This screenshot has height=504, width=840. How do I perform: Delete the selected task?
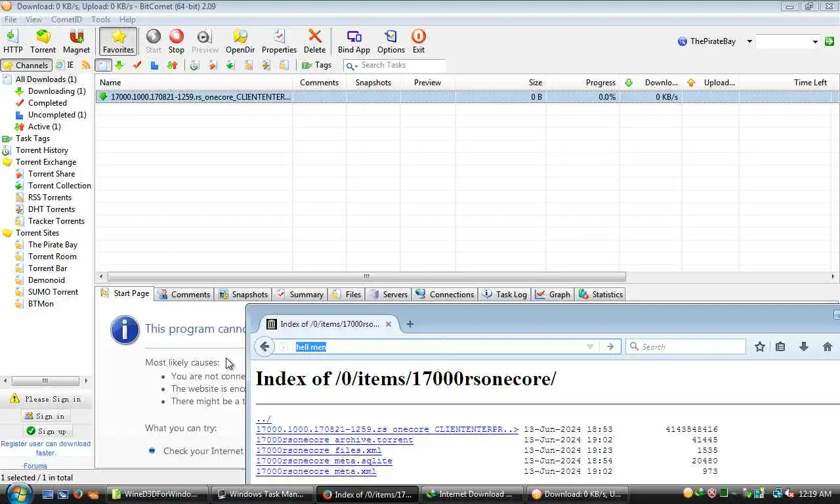pyautogui.click(x=314, y=41)
